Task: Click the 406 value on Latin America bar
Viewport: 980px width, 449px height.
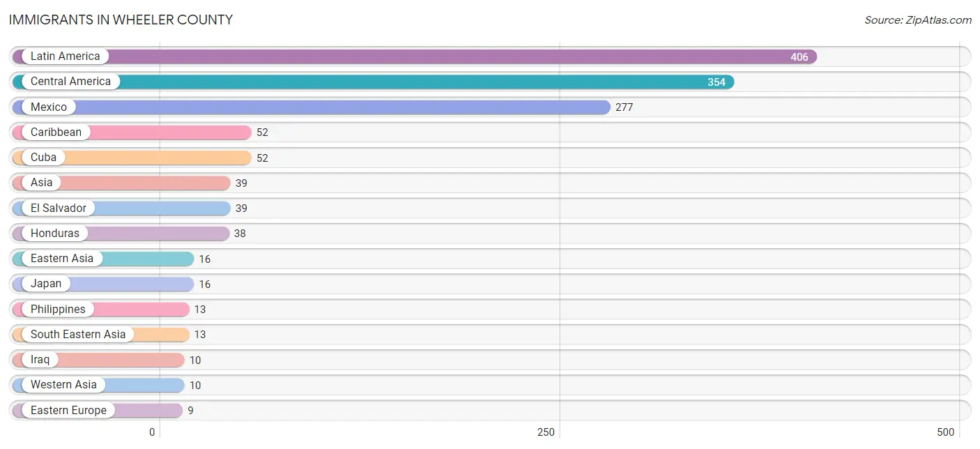Action: point(799,57)
